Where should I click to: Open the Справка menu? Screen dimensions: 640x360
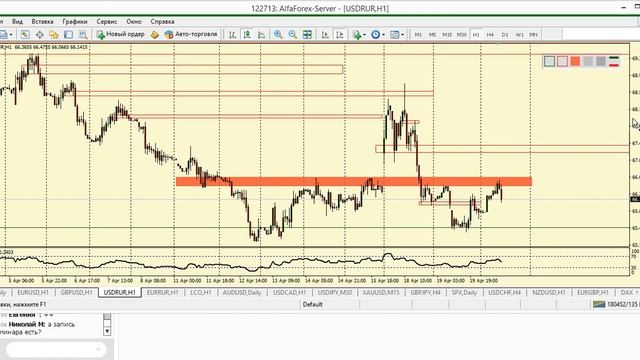[x=162, y=22]
